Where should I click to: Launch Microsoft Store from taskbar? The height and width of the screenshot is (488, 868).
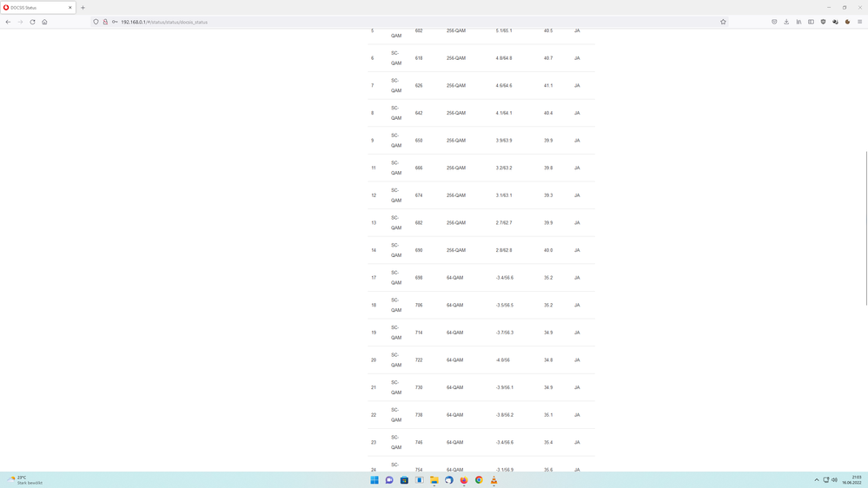[x=404, y=479]
